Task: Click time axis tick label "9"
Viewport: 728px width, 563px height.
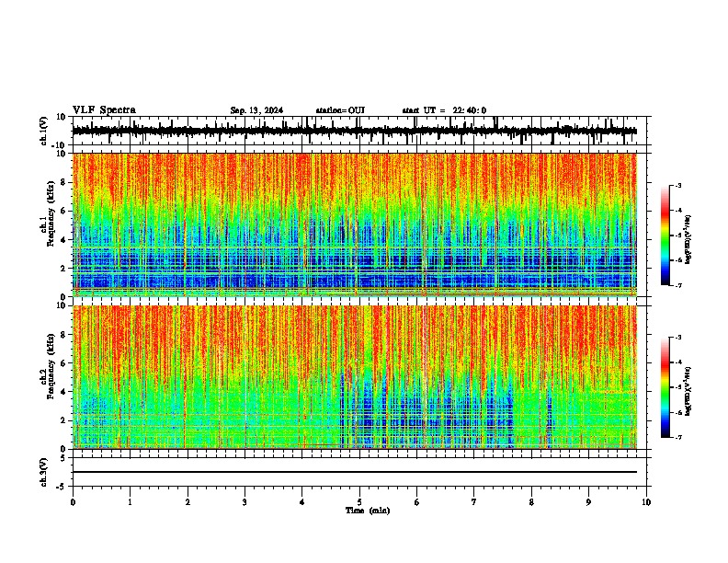Action: 588,502
